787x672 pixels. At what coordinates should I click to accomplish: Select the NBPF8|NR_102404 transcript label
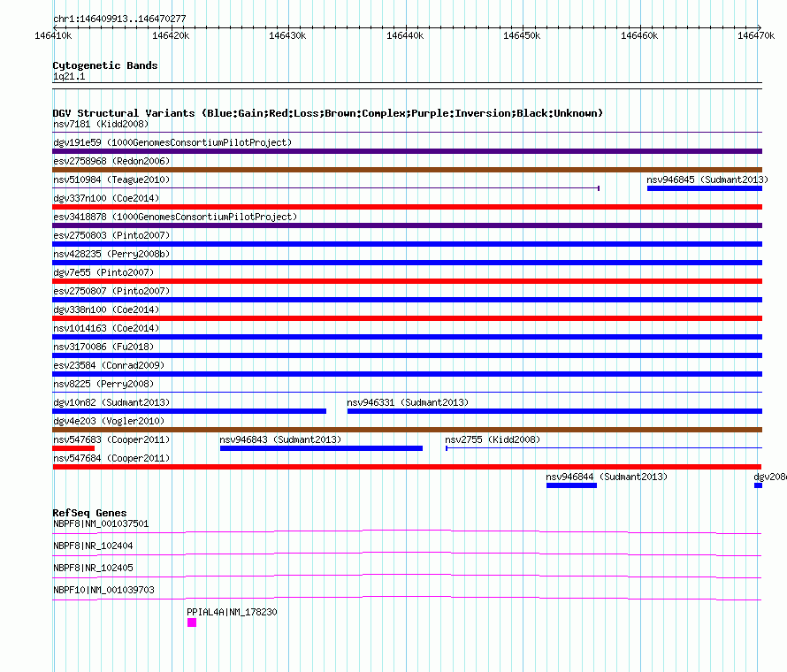tap(93, 546)
